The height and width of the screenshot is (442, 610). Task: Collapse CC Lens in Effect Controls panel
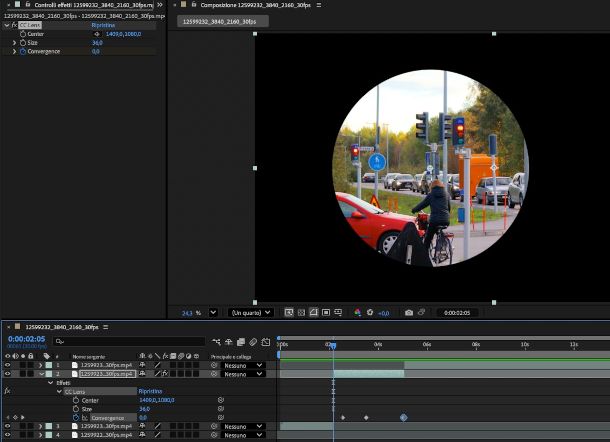pyautogui.click(x=7, y=25)
